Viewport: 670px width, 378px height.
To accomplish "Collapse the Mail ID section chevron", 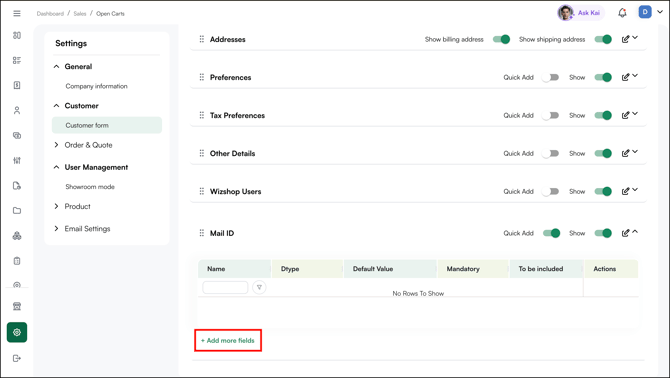I will tap(635, 231).
